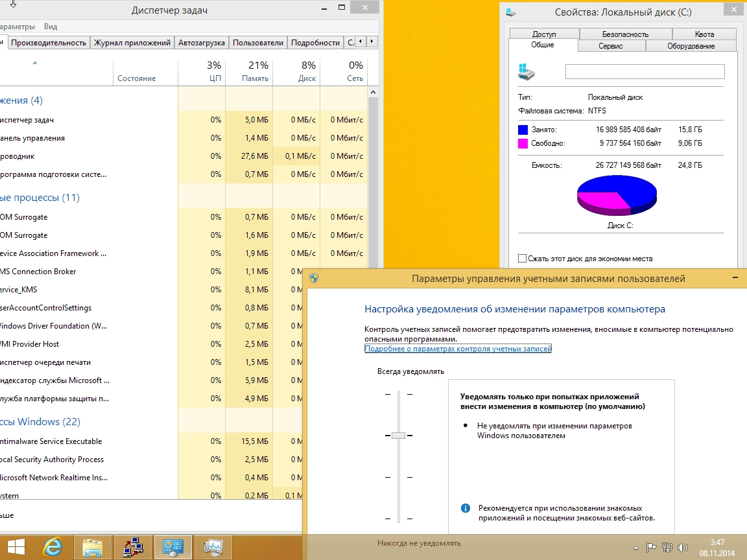Open Internet Explorer from the taskbar

coord(53,546)
